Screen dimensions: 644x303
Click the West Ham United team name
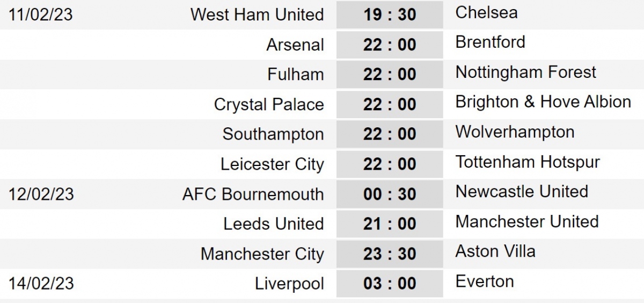click(257, 15)
